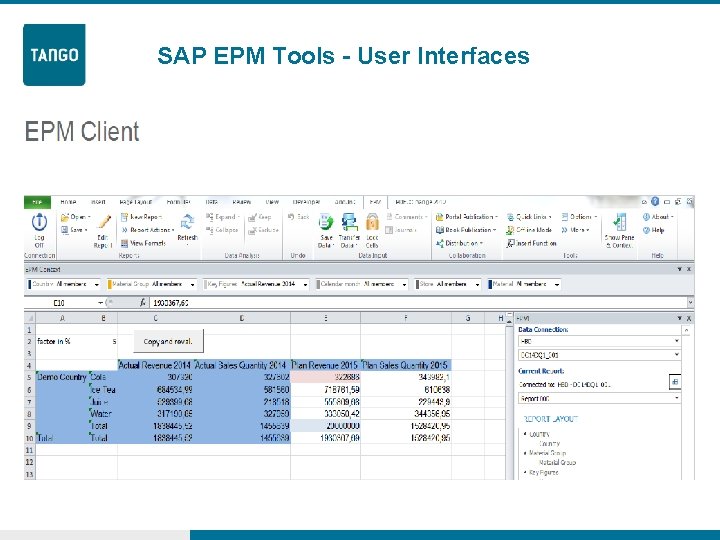Click the fx insert function icon
Viewport: 720px width, 540px height.
(x=143, y=303)
